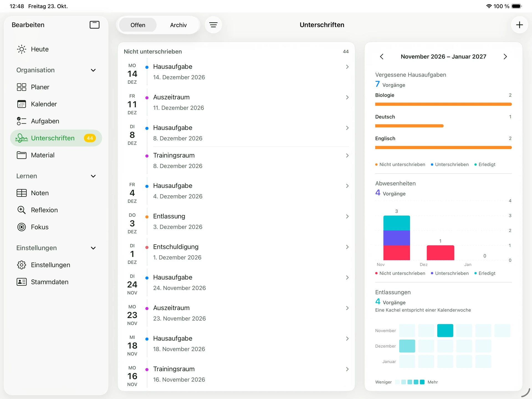Viewport: 532px width, 399px height.
Task: Go to next period in statistics
Action: [505, 57]
